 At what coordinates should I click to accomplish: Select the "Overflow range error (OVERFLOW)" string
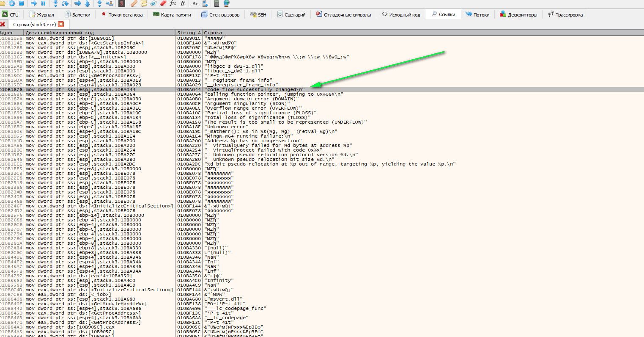click(x=252, y=108)
